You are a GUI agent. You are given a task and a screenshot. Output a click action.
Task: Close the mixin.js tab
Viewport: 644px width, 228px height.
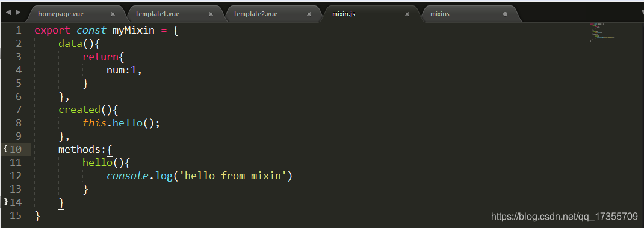pos(407,14)
